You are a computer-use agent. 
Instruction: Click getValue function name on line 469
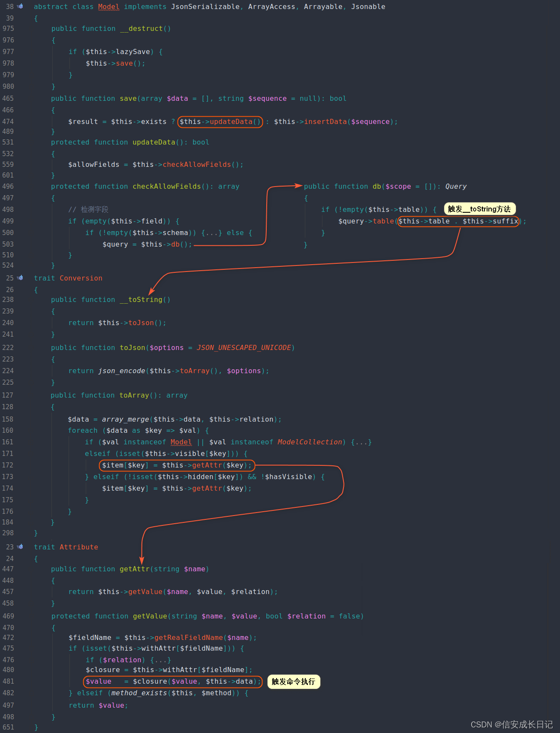150,616
